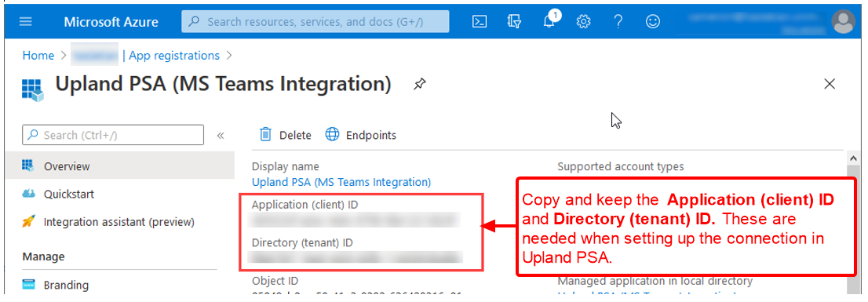Viewport: 868px width, 302px height.
Task: Click the Object ID label
Action: [275, 281]
